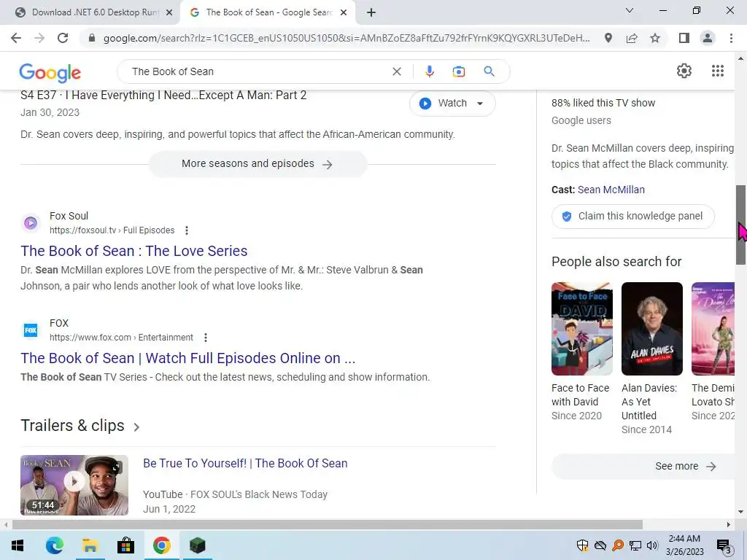Viewport: 747px width, 560px height.
Task: Select The Book of Sean Google Search tab
Action: pos(268,12)
